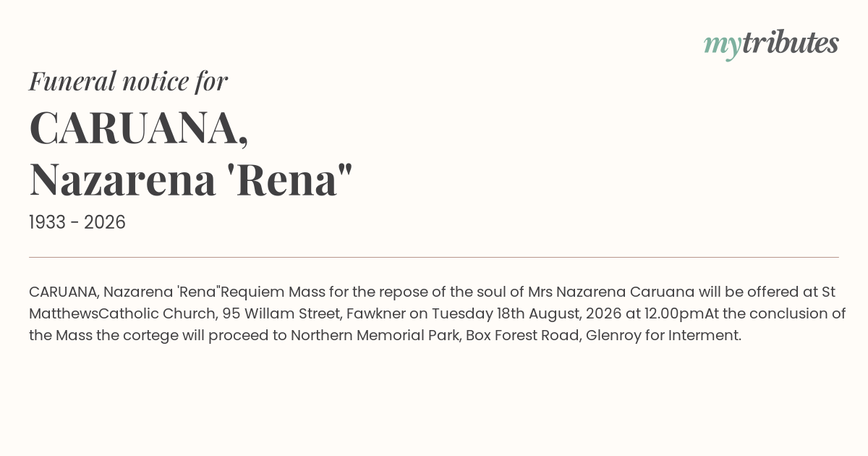This screenshot has height=456, width=868.
Task: Click the date "Tuesday 18th August, 2026"
Action: (x=525, y=314)
